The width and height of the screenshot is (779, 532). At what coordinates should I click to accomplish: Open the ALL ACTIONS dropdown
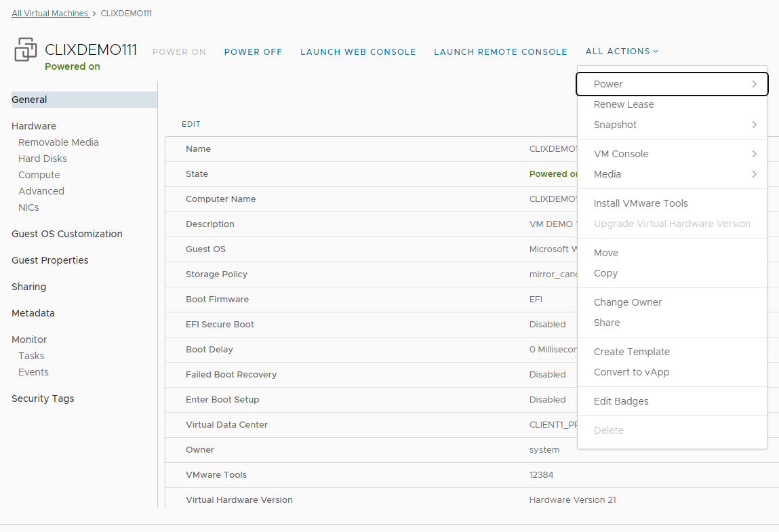point(622,52)
